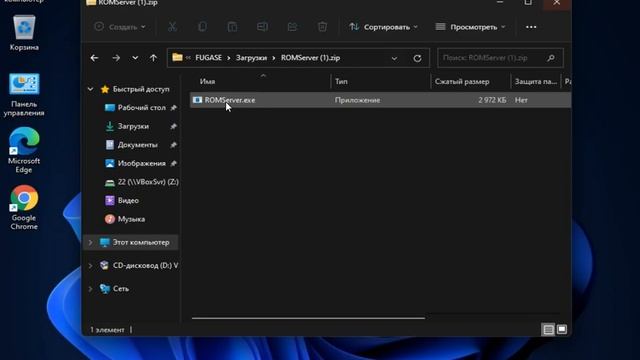Sort by Compressed size column header
The image size is (640, 360).
point(471,82)
